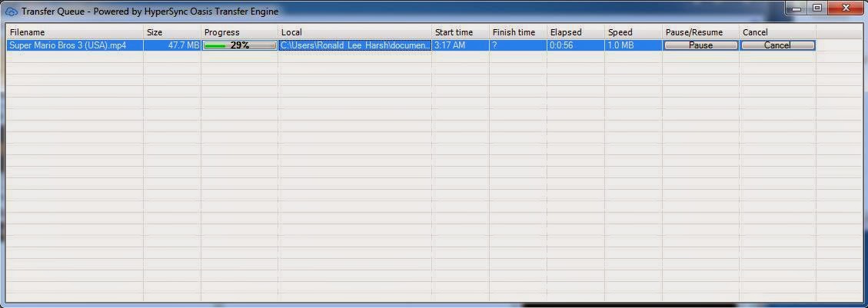Minimize the Transfer Queue window
The width and height of the screenshot is (868, 308).
[797, 8]
